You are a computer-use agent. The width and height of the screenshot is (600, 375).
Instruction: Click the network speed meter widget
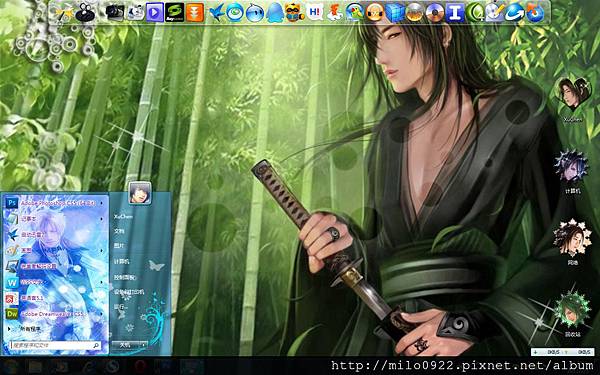[x=562, y=352]
